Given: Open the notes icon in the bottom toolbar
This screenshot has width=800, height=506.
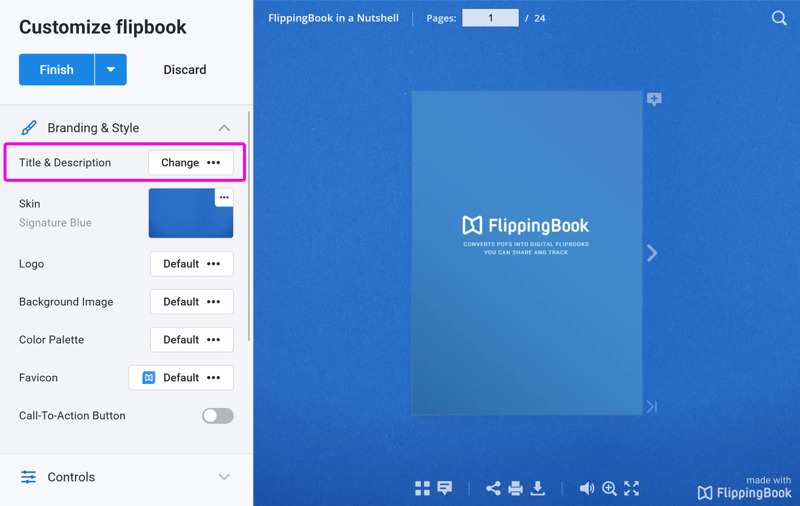Looking at the screenshot, I should (x=445, y=488).
